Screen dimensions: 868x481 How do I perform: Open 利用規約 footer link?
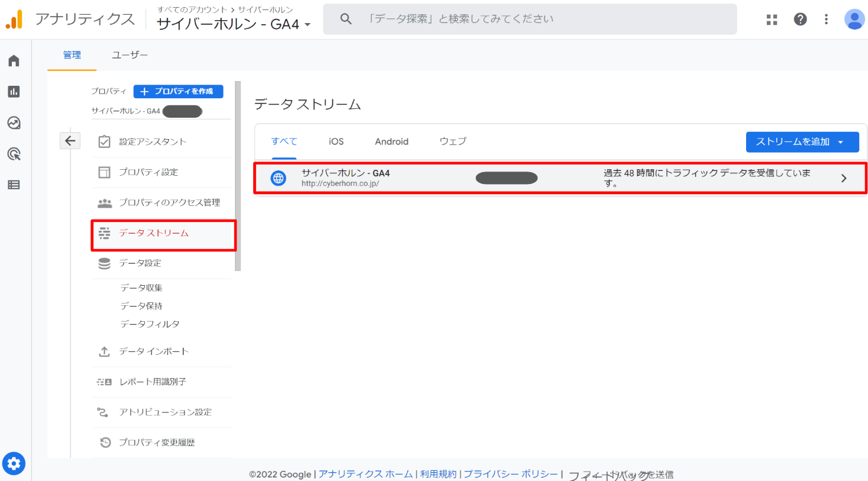[x=438, y=474]
